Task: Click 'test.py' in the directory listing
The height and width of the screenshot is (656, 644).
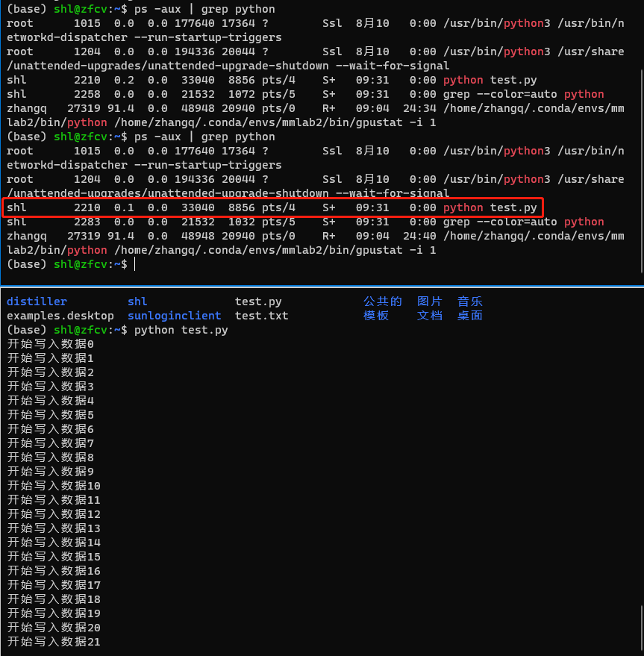Action: 258,302
